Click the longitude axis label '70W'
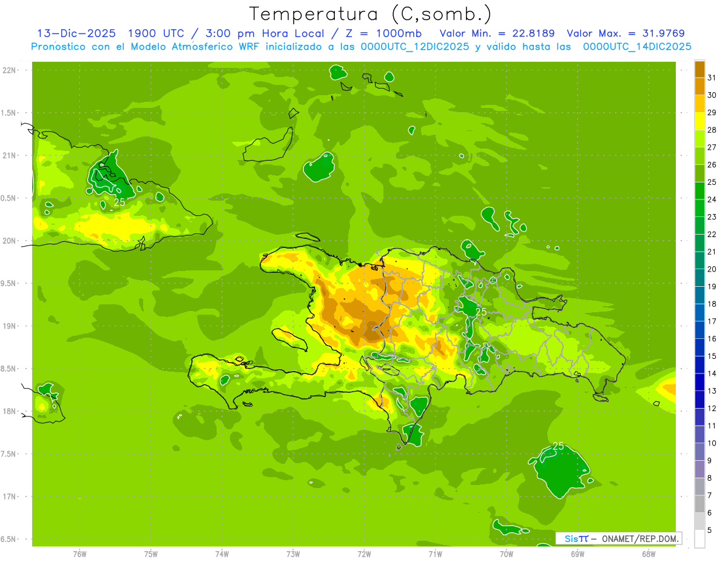The image size is (728, 562). tap(507, 554)
